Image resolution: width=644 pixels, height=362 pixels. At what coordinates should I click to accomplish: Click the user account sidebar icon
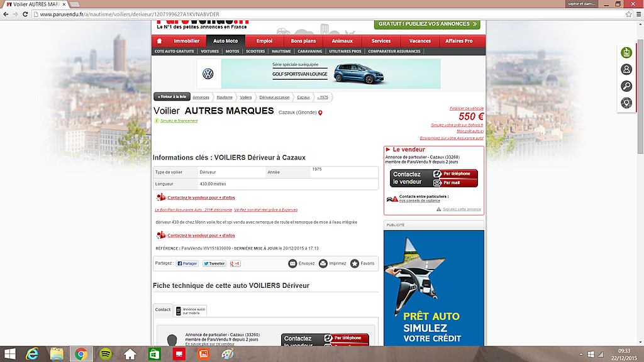(x=626, y=69)
